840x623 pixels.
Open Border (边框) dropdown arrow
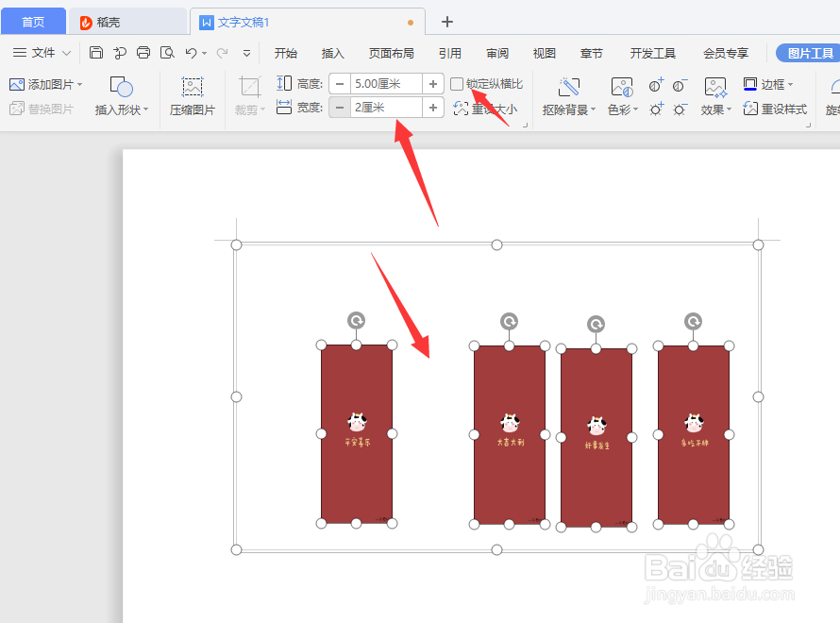(790, 85)
